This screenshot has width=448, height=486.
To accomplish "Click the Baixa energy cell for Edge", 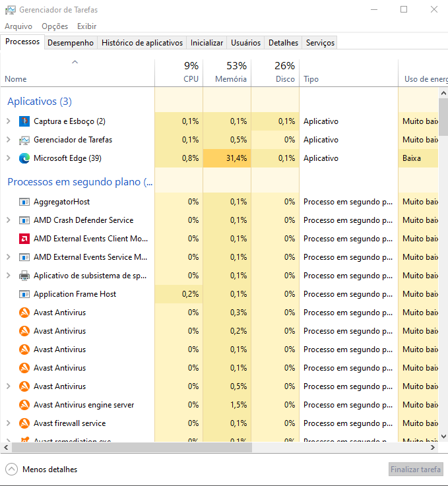I will pos(418,158).
